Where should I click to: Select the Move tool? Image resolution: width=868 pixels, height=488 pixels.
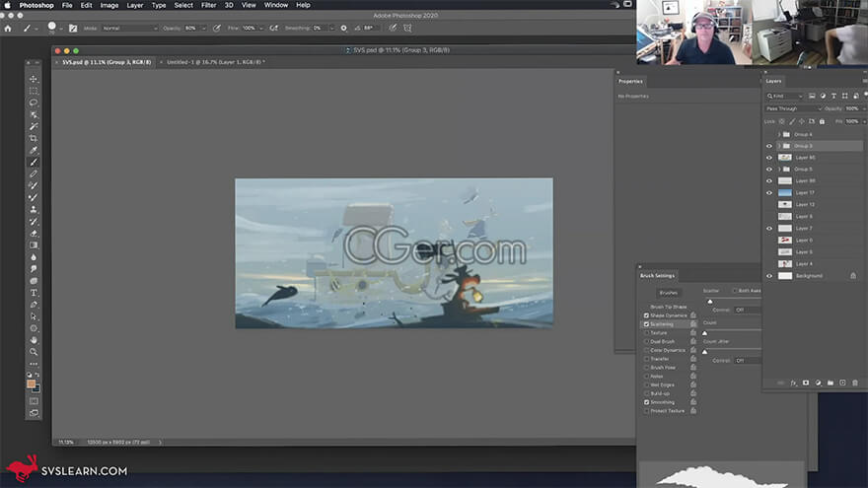pyautogui.click(x=34, y=79)
